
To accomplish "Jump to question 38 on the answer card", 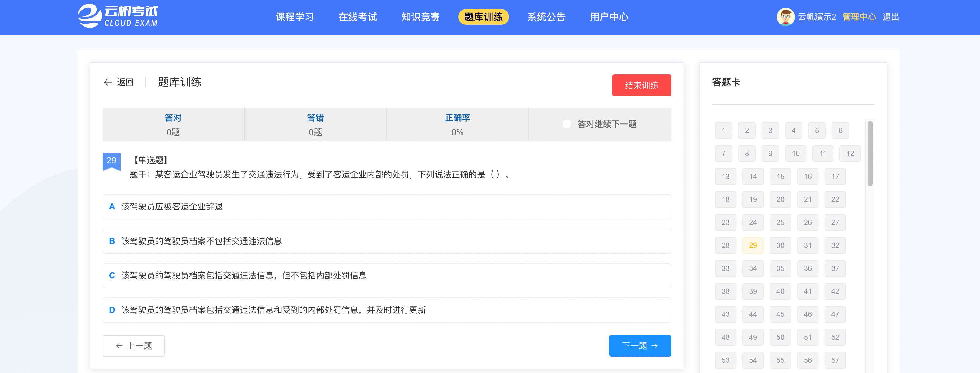I will (726, 292).
